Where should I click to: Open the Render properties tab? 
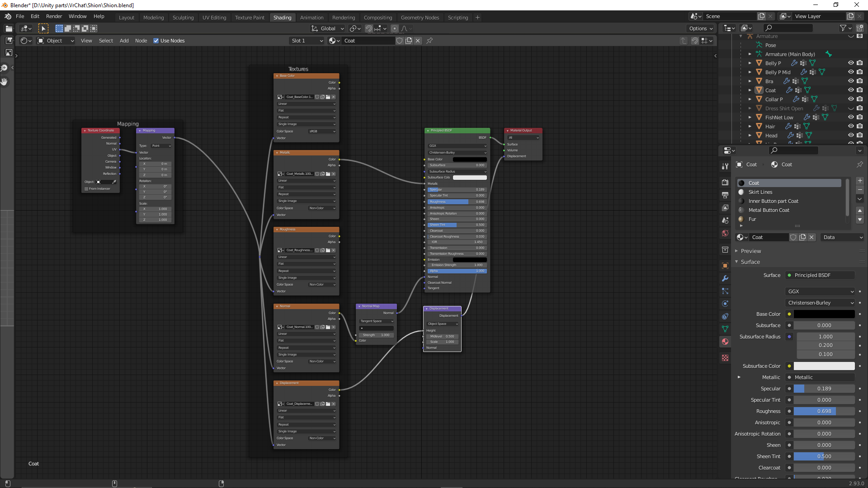click(725, 183)
